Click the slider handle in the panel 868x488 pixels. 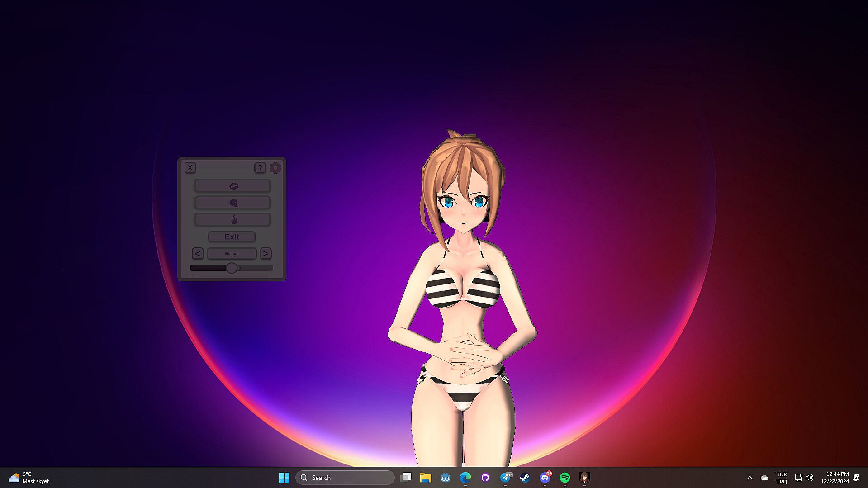point(232,268)
